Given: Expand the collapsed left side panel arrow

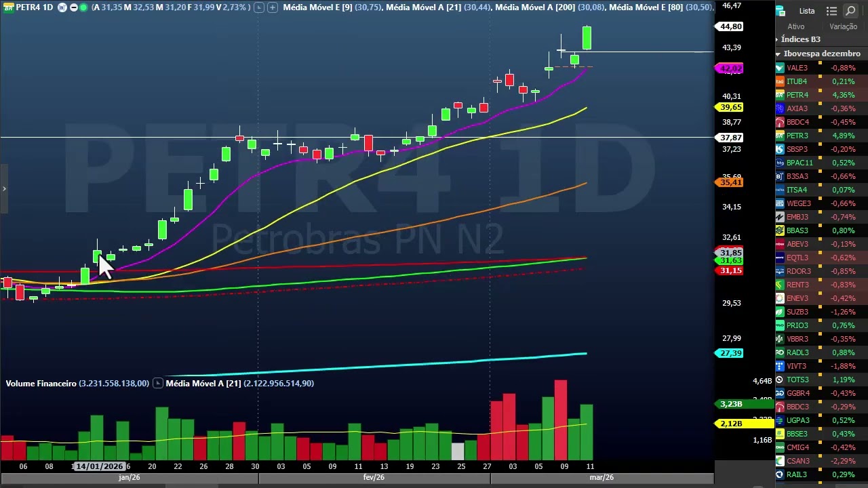Looking at the screenshot, I should pyautogui.click(x=4, y=188).
